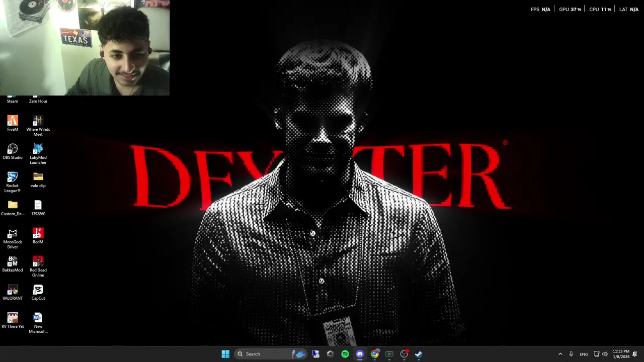The width and height of the screenshot is (644, 362).
Task: Open Steam from the taskbar
Action: (x=419, y=354)
